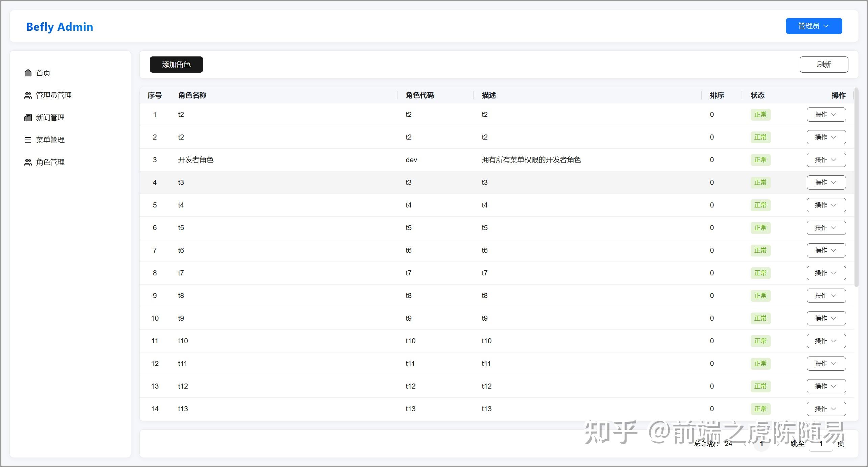Open the 管理员 account dropdown
Viewport: 868px width, 467px height.
tap(813, 26)
